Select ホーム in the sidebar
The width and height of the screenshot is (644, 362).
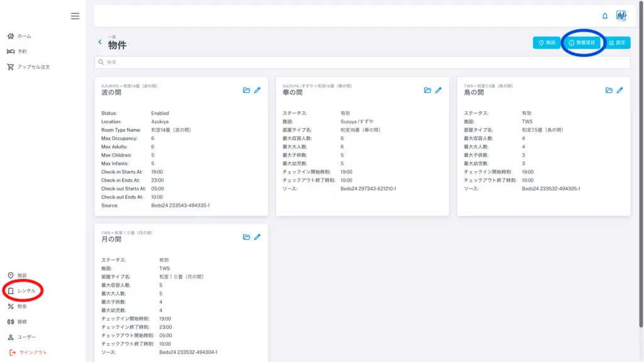(x=23, y=36)
